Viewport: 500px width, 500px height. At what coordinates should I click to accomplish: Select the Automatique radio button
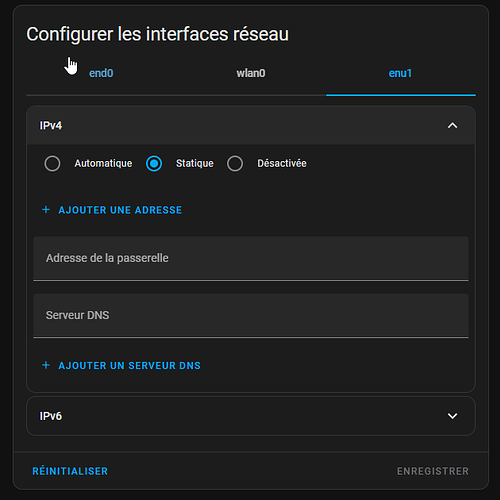(x=52, y=164)
